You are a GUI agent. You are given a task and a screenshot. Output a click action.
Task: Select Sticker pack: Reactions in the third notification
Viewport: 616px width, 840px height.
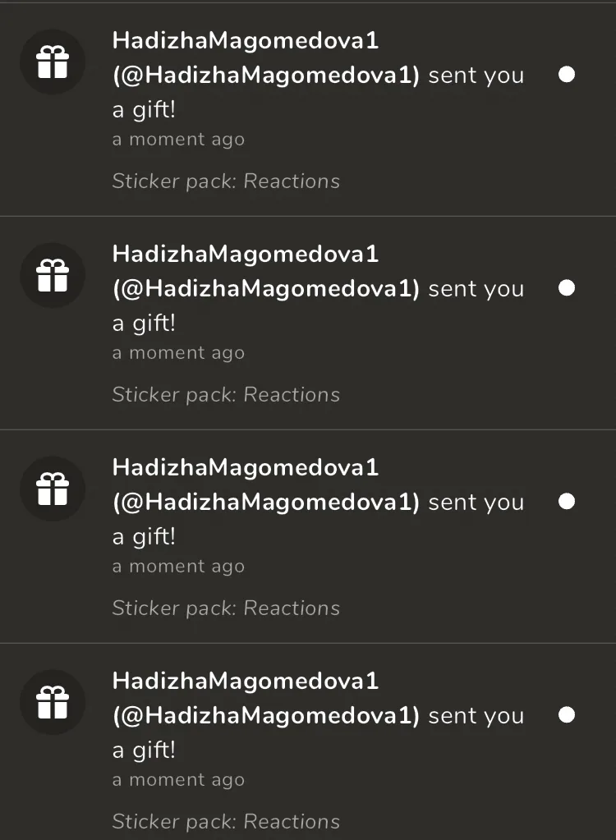click(226, 608)
